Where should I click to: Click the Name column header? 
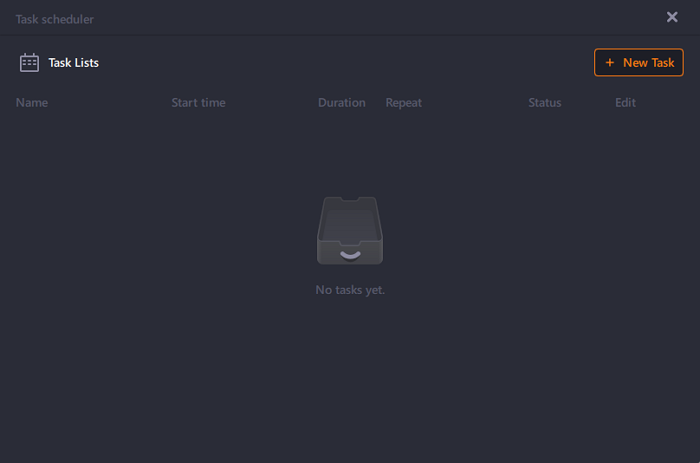click(32, 103)
